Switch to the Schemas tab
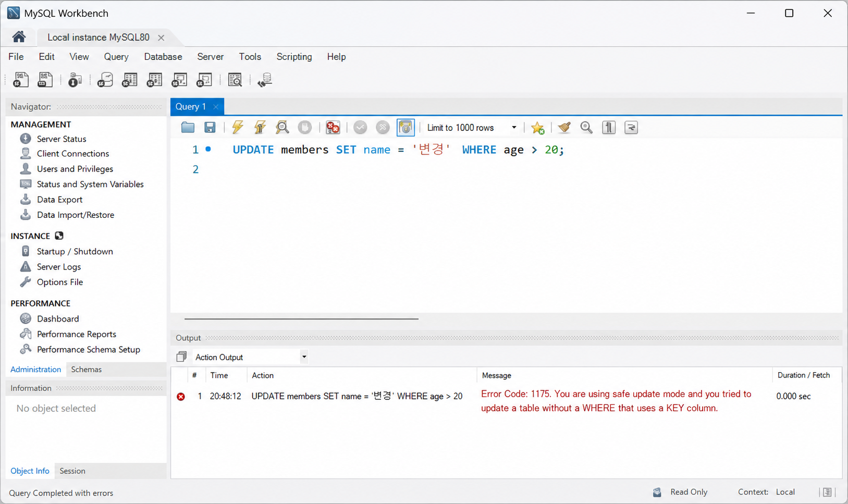848x504 pixels. click(87, 369)
